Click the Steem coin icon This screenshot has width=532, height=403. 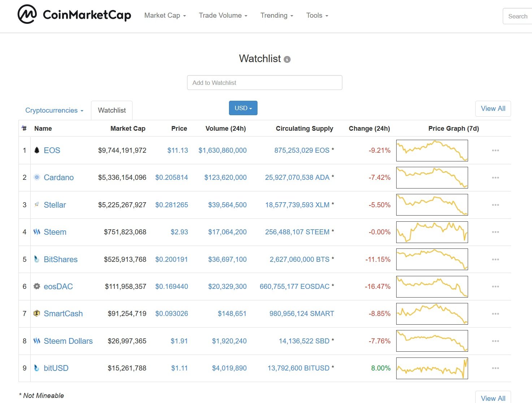click(x=37, y=232)
